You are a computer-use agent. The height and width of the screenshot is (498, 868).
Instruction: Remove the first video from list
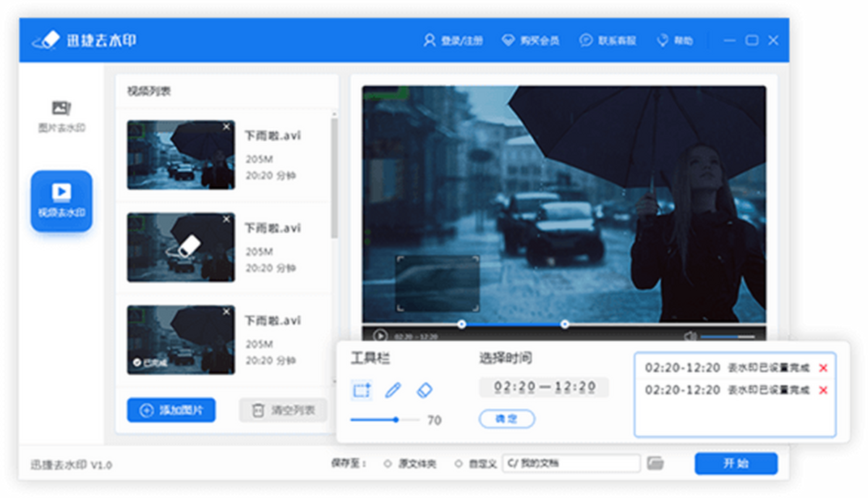tap(226, 127)
